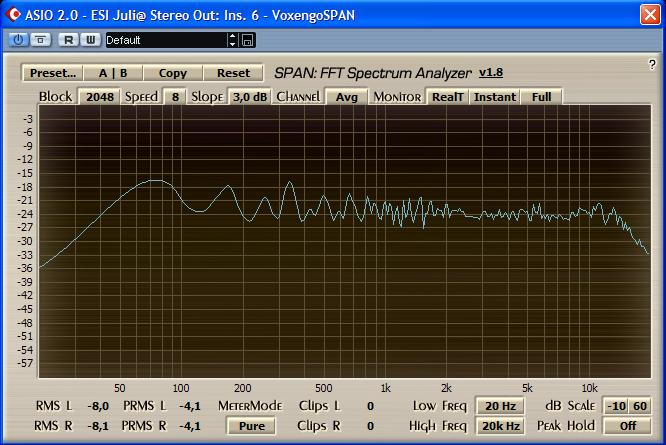The image size is (666, 445).
Task: Click the 10k frequency axis label
Action: (590, 388)
